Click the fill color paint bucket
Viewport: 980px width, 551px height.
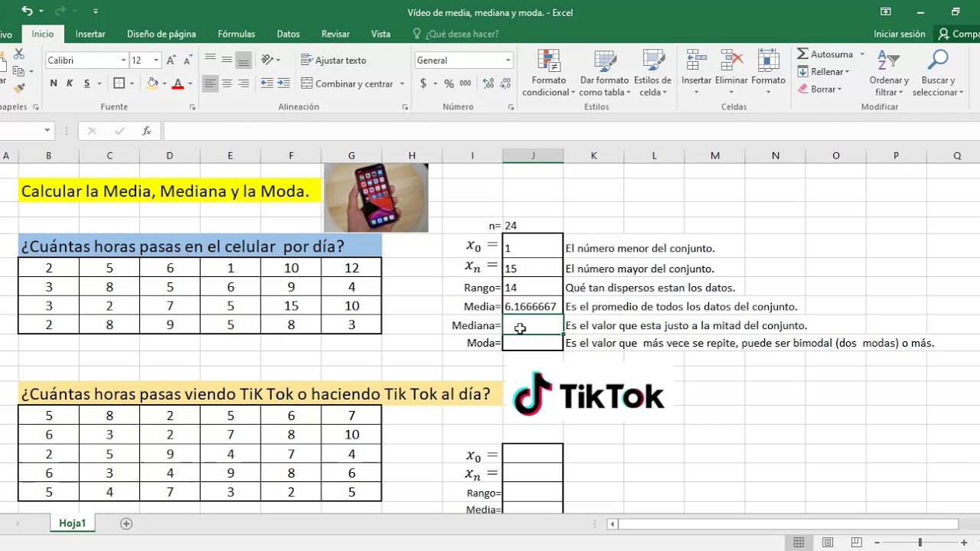(x=152, y=83)
